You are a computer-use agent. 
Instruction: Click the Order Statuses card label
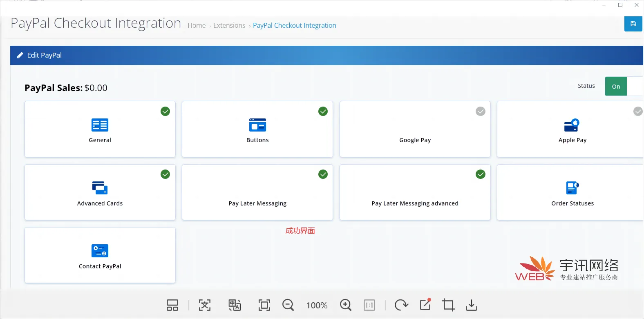[x=572, y=203]
